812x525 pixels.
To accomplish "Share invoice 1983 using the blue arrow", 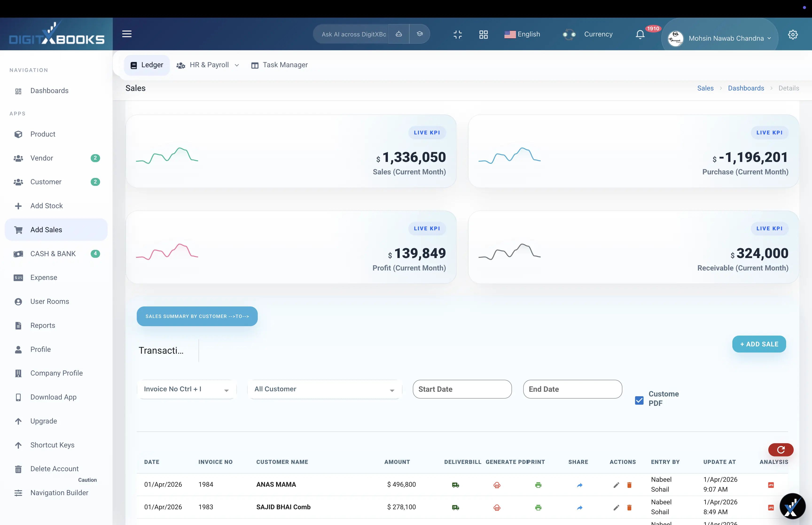I will [580, 507].
